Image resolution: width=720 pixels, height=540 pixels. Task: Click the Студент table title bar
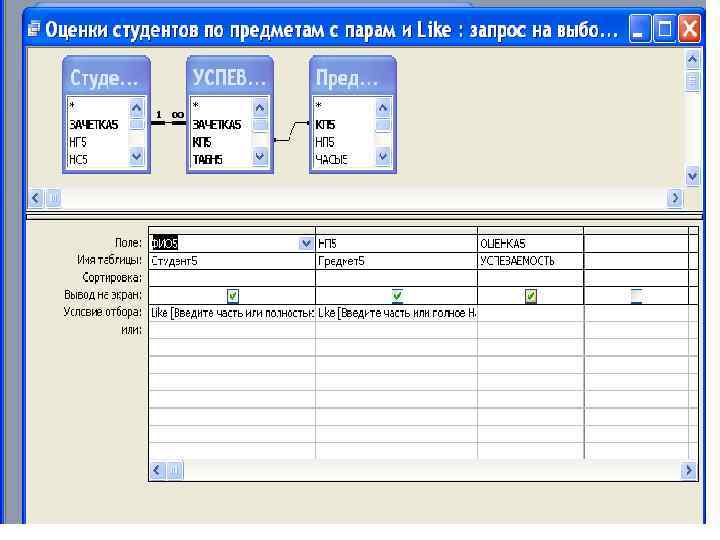point(106,78)
